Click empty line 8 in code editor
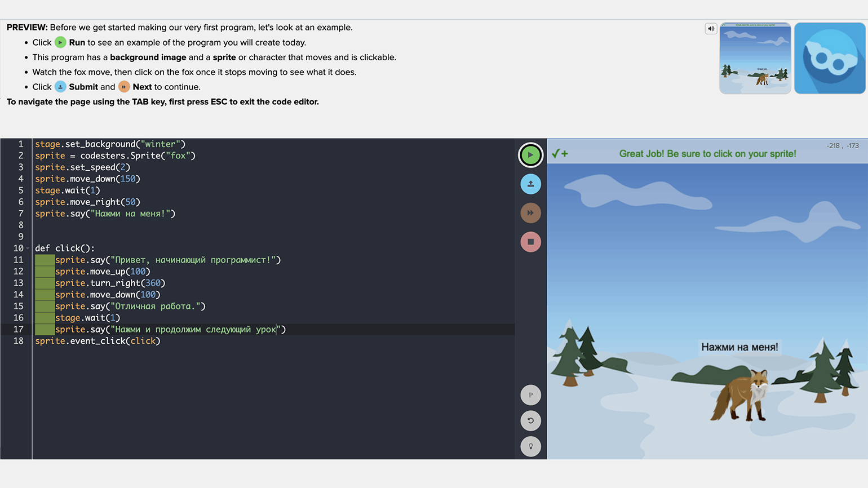 tap(169, 225)
